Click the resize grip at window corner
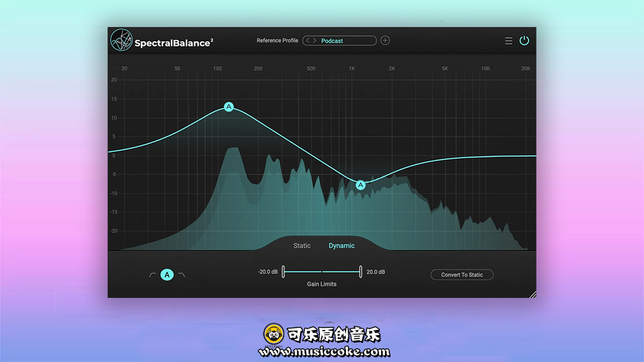 (532, 293)
